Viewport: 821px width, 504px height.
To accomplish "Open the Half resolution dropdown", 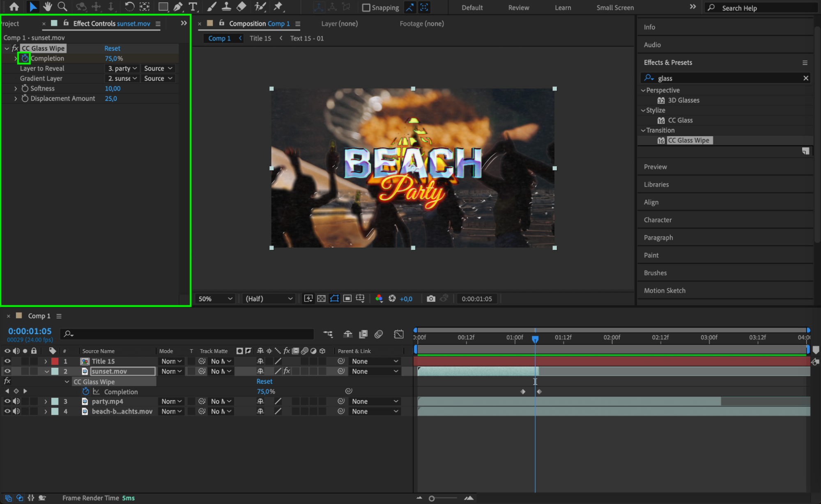I will [x=269, y=299].
